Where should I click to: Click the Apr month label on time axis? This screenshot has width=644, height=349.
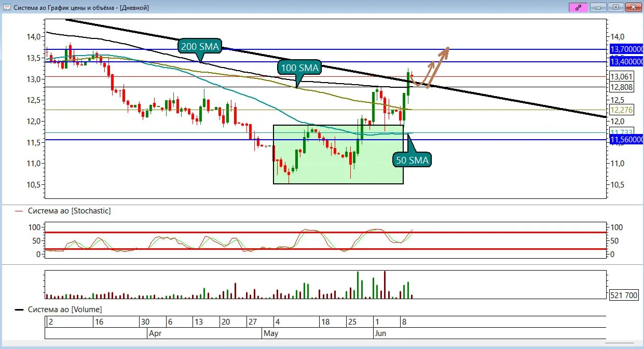coord(156,332)
